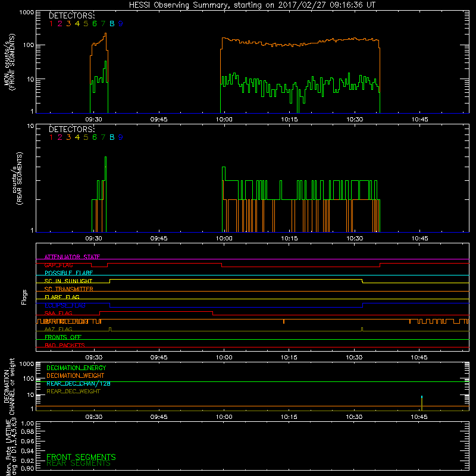Select 'DETECTORS:' heading in rear segments panel

coord(72,129)
